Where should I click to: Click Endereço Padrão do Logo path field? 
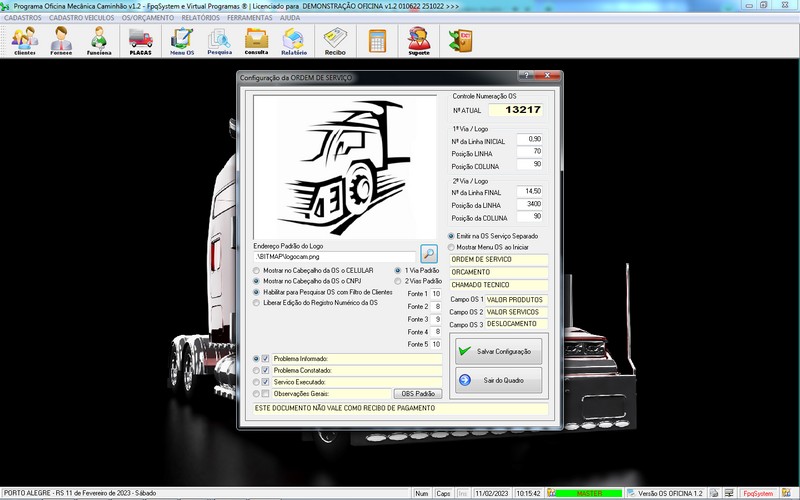tap(335, 257)
